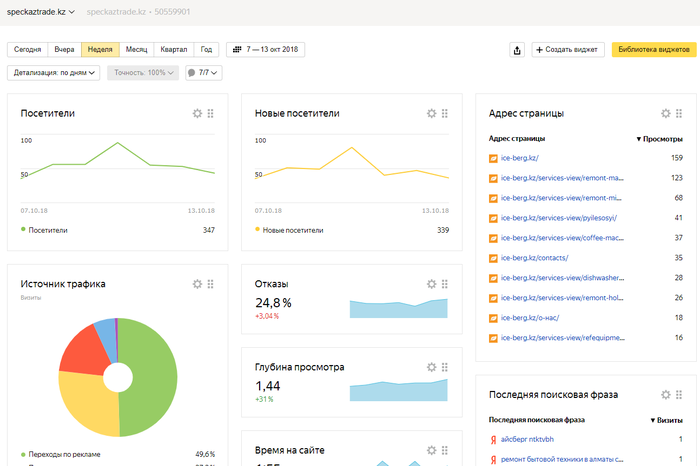
Task: Select the Квартал period option
Action: coord(173,49)
